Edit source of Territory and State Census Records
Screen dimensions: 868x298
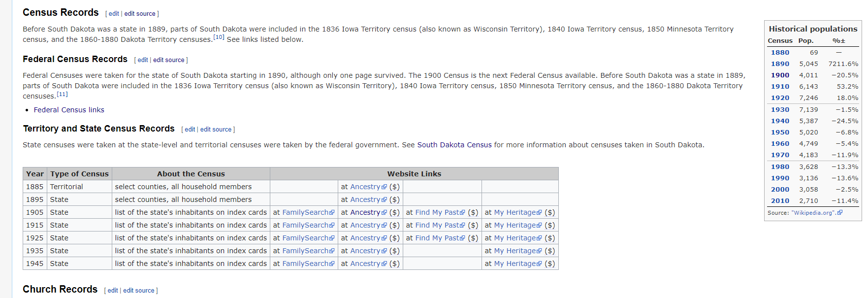(216, 130)
